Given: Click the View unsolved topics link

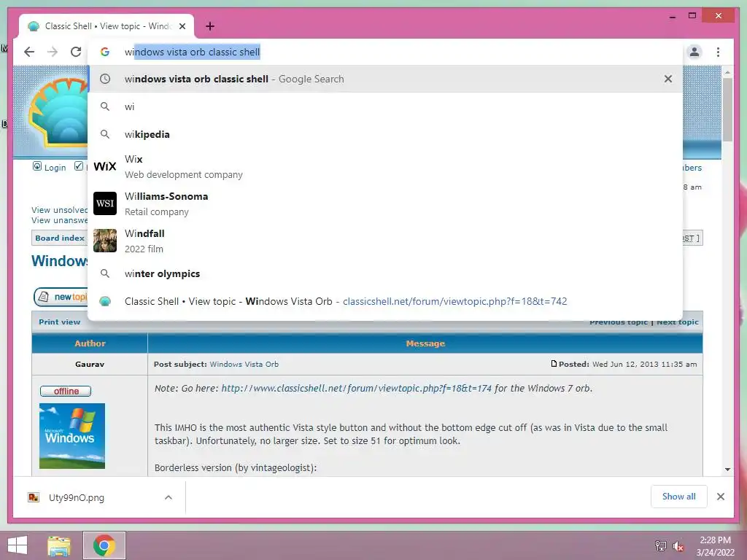Looking at the screenshot, I should tap(60, 210).
